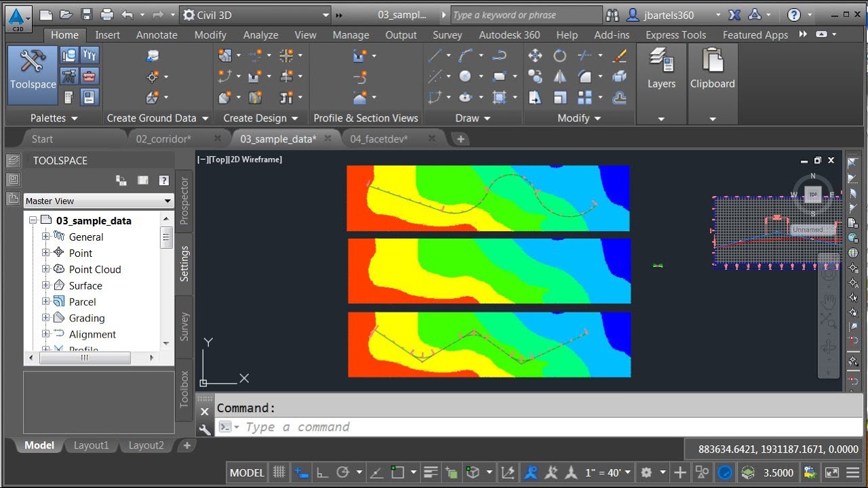Click the Customization menu icon in status bar
This screenshot has height=488, width=868.
click(x=852, y=472)
